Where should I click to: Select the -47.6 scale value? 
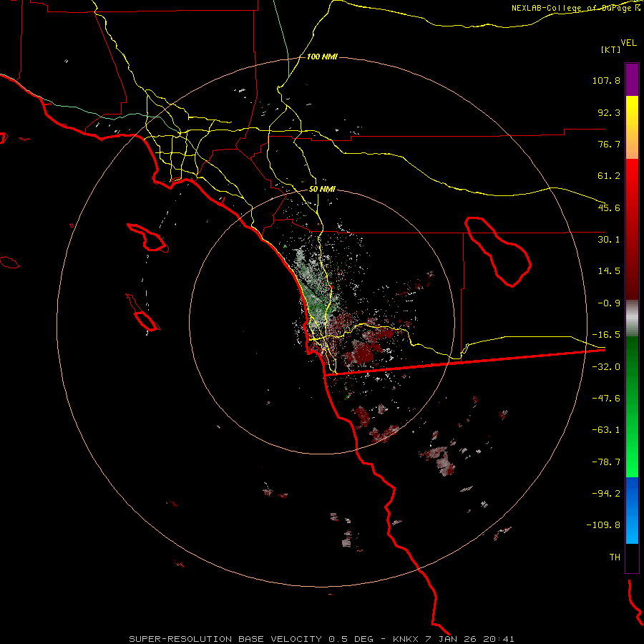[606, 399]
